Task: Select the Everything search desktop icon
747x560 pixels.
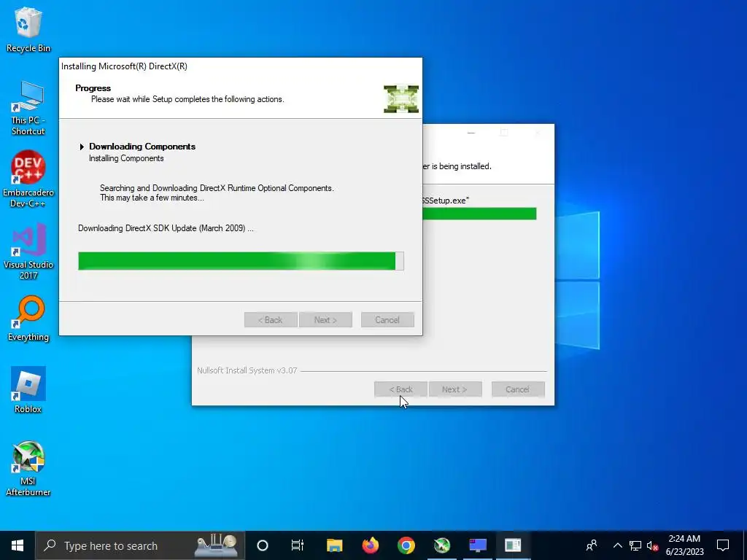Action: [x=28, y=318]
